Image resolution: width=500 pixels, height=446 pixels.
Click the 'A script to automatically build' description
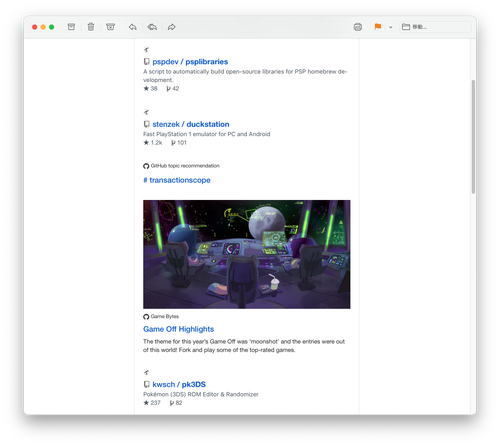(x=245, y=76)
